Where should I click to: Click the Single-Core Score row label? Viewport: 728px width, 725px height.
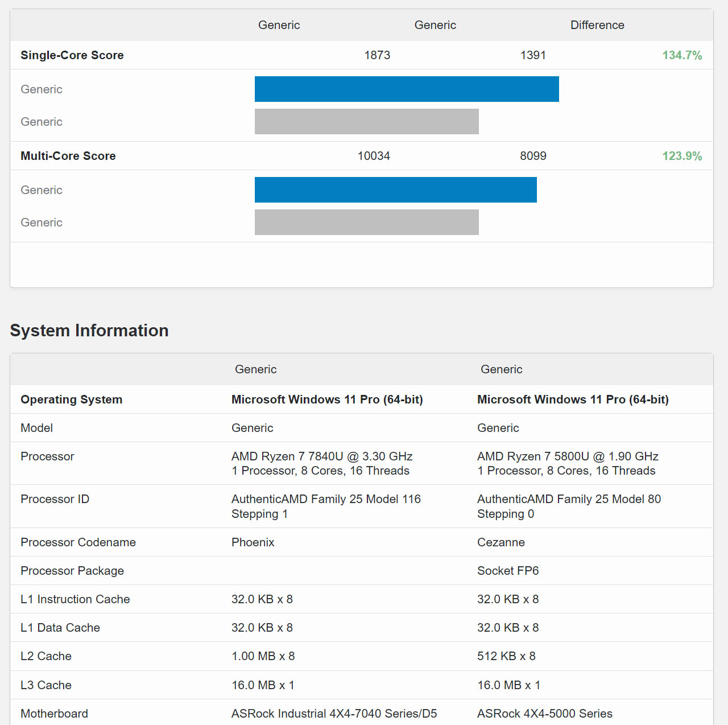72,55
